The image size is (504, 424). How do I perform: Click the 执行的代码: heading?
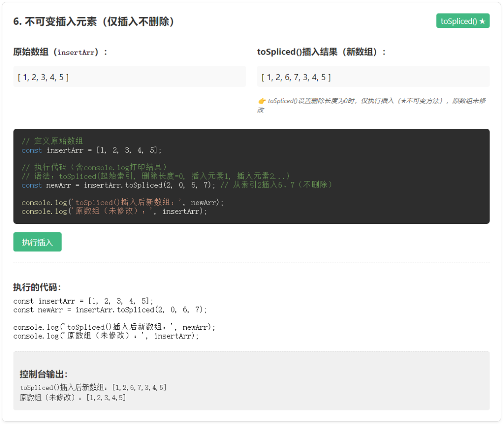[x=37, y=287]
